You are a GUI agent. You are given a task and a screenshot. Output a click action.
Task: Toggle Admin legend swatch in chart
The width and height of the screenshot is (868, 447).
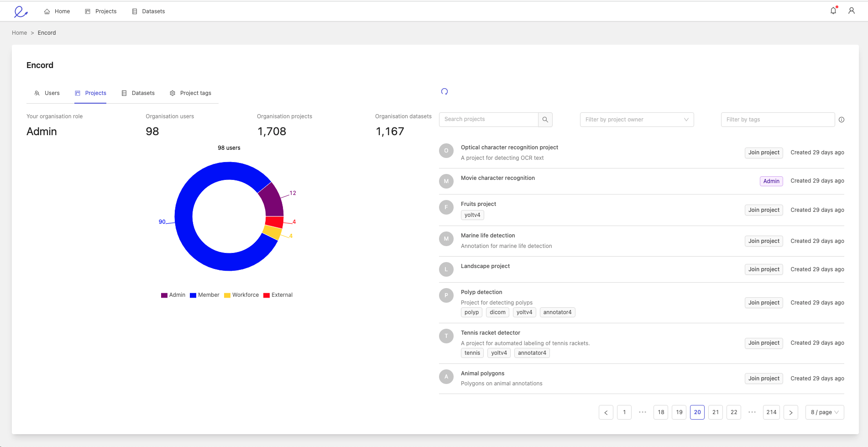pyautogui.click(x=164, y=295)
